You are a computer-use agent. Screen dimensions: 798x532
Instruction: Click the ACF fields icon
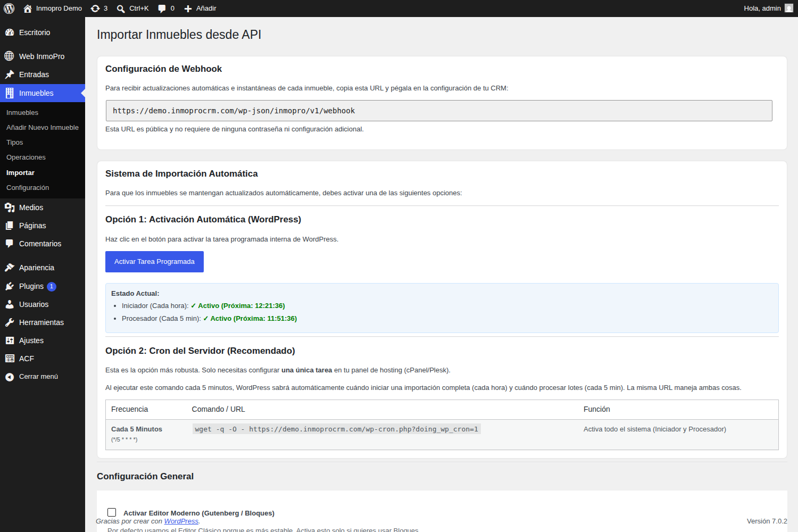(10, 359)
